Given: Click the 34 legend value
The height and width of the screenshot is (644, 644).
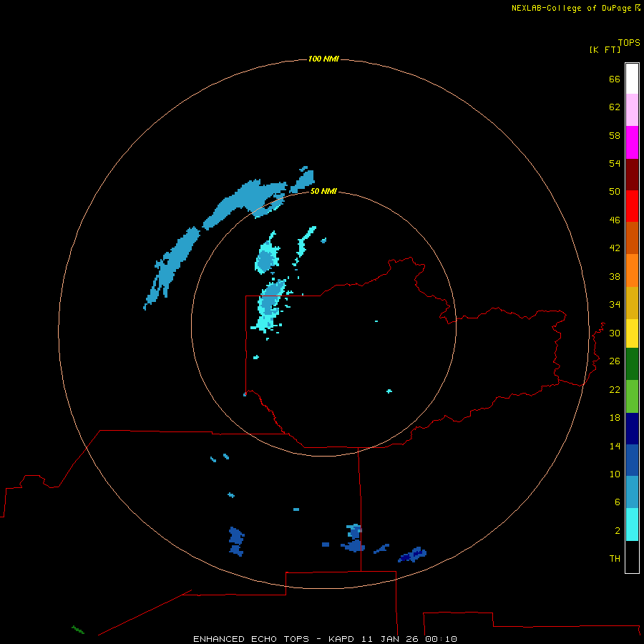Looking at the screenshot, I should tap(615, 304).
